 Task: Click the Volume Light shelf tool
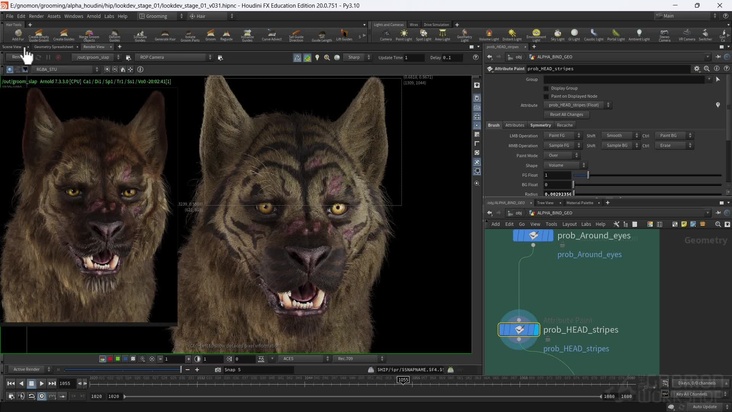[489, 35]
